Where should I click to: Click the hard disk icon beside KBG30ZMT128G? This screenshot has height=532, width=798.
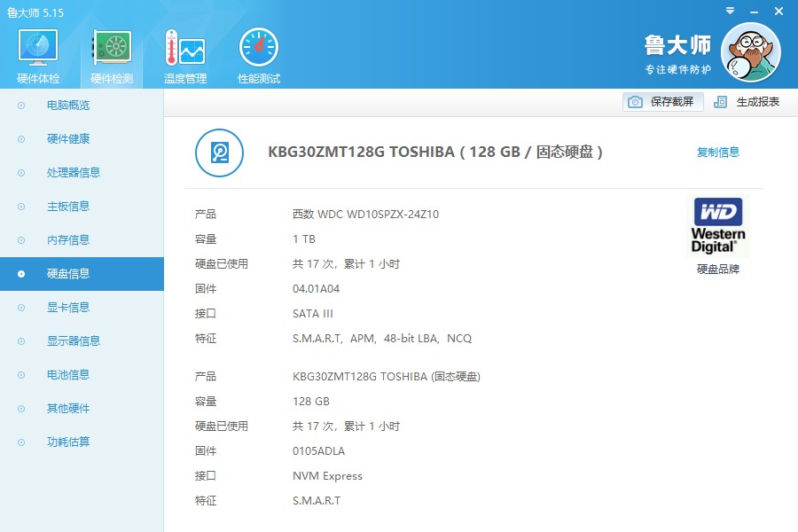click(219, 153)
